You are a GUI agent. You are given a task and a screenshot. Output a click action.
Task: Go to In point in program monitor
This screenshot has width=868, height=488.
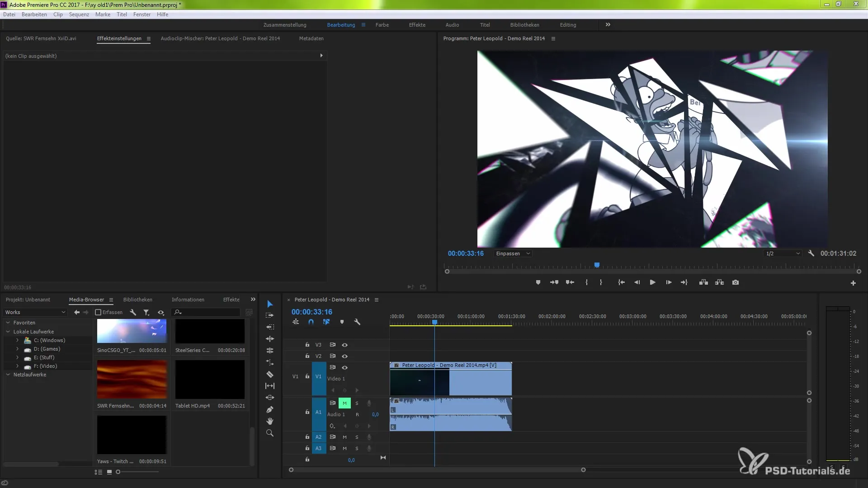click(622, 282)
